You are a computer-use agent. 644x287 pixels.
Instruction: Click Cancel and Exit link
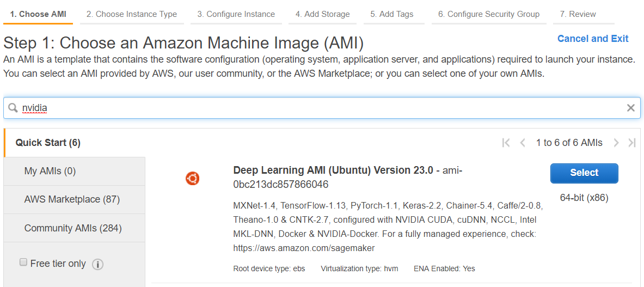593,39
